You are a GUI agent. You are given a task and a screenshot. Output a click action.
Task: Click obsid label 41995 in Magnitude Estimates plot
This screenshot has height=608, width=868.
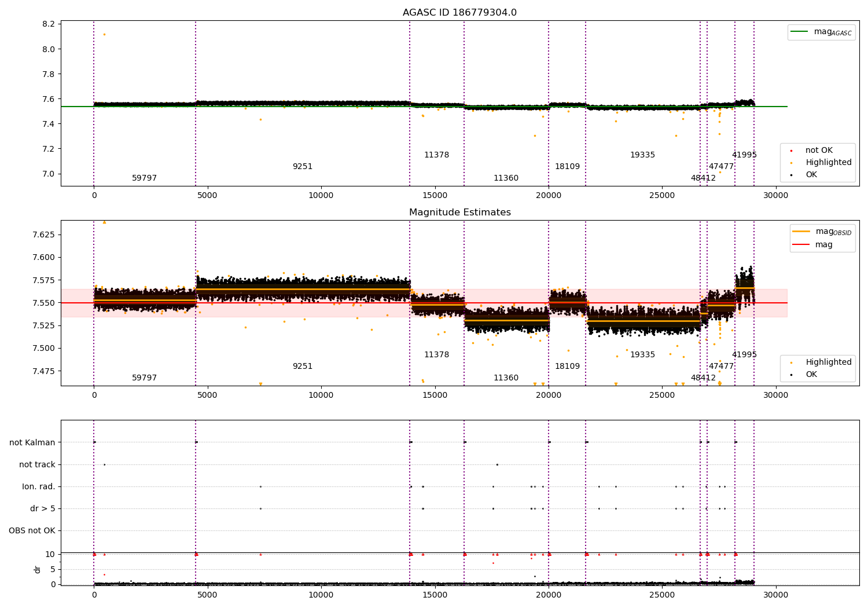[744, 355]
